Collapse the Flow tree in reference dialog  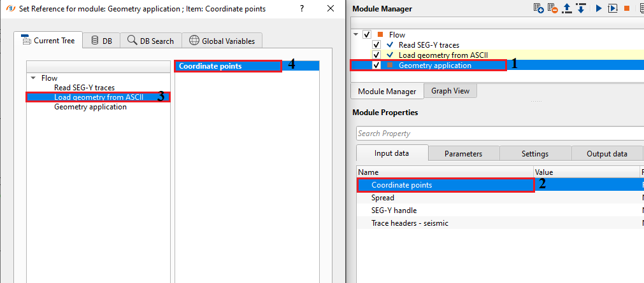(33, 78)
